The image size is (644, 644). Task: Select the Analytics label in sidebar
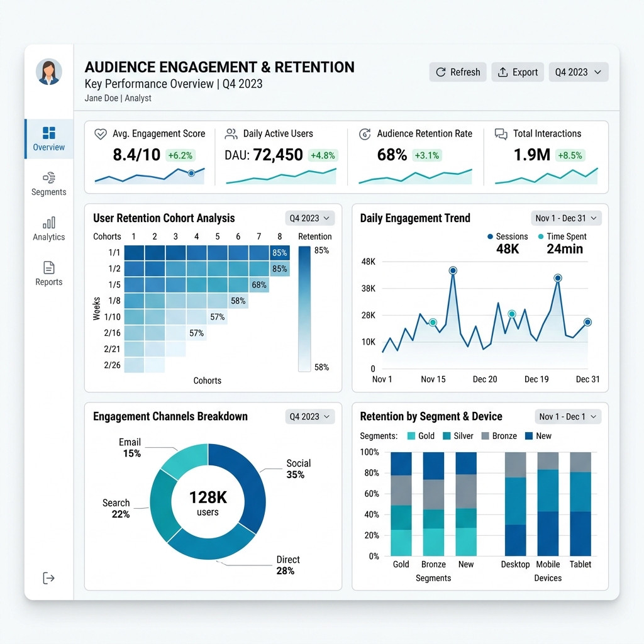click(x=49, y=237)
